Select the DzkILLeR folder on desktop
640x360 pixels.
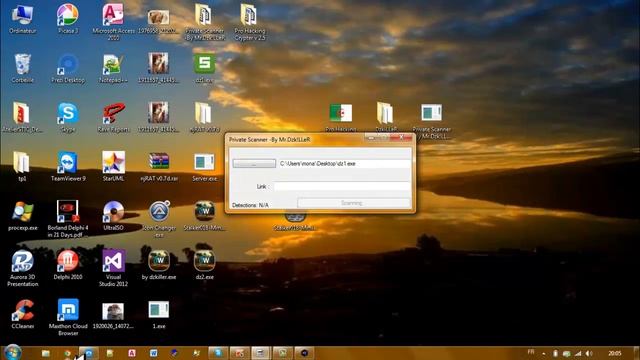click(386, 117)
